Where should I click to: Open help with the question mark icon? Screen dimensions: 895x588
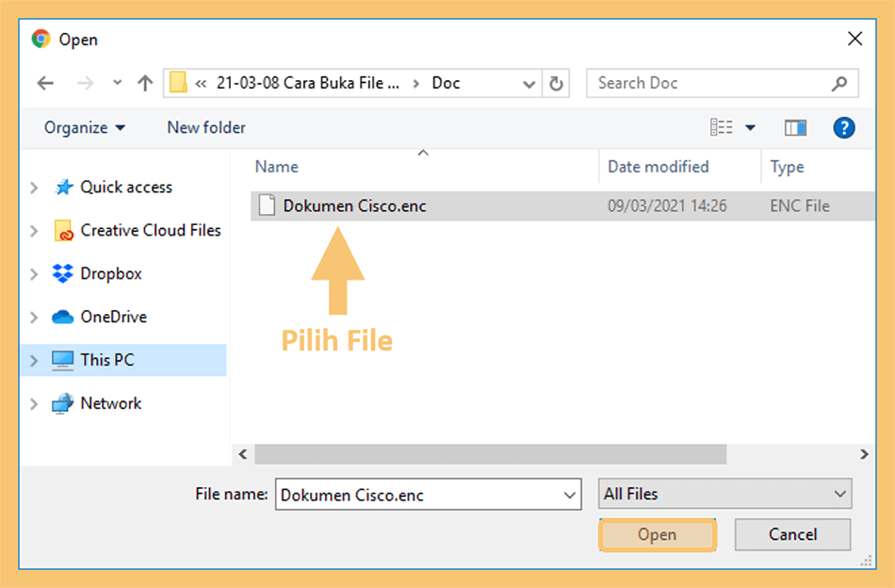coord(843,128)
